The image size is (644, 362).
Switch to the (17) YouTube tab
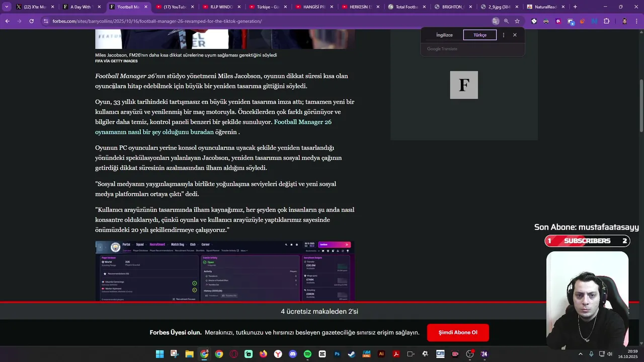[174, 7]
